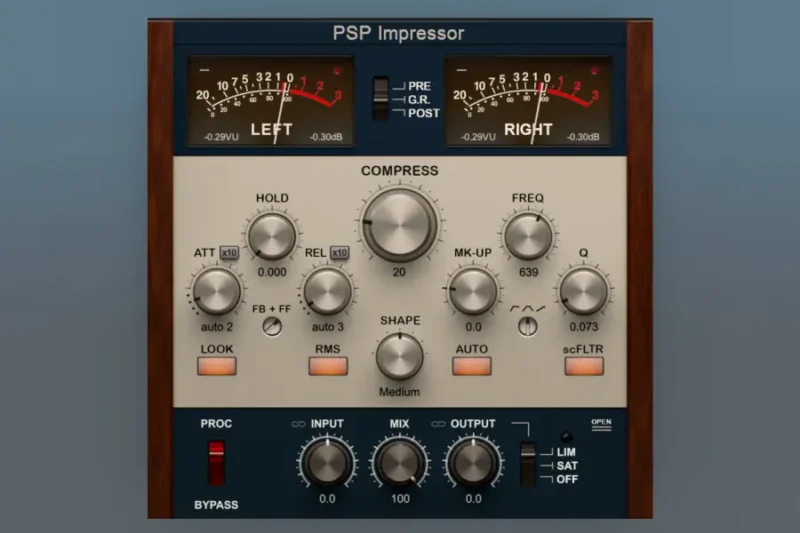
Task: Click the MIX knob
Action: [x=399, y=463]
